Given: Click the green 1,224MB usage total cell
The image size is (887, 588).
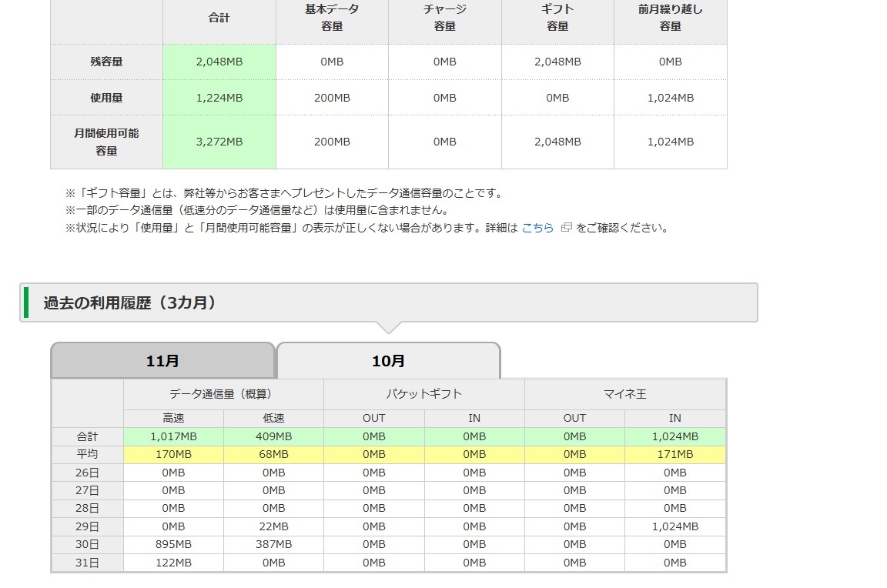Looking at the screenshot, I should pos(219,98).
